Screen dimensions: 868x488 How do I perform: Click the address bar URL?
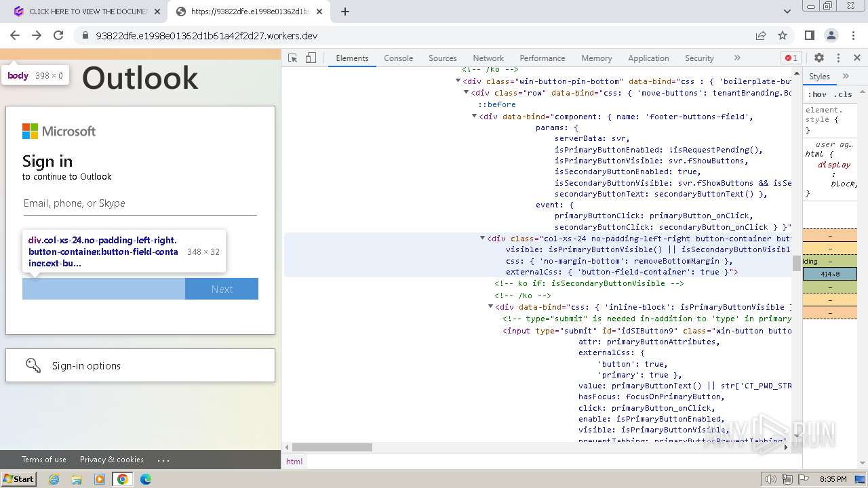coord(207,35)
